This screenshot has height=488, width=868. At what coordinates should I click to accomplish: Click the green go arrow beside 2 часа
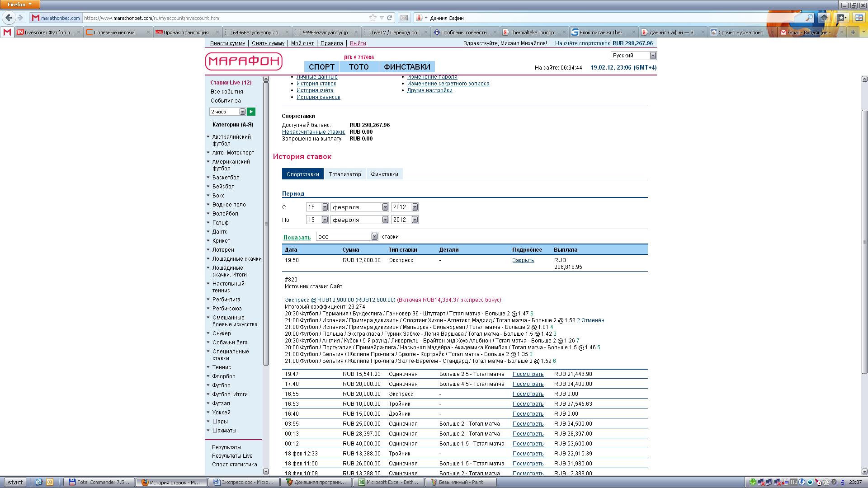click(x=251, y=112)
